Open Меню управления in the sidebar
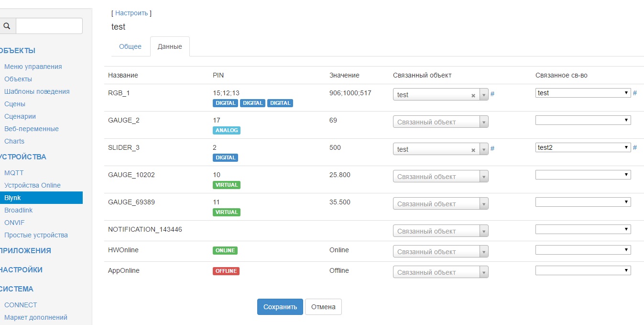644x325 pixels. tap(33, 67)
